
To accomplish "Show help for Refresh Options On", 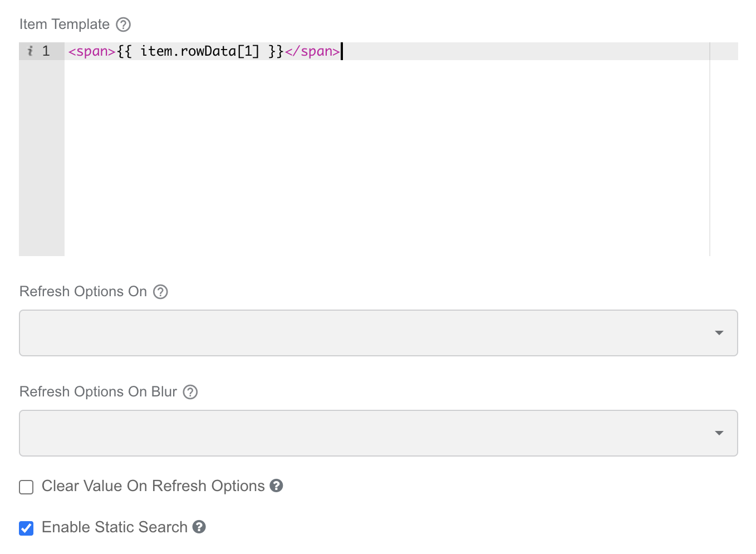I will click(160, 292).
